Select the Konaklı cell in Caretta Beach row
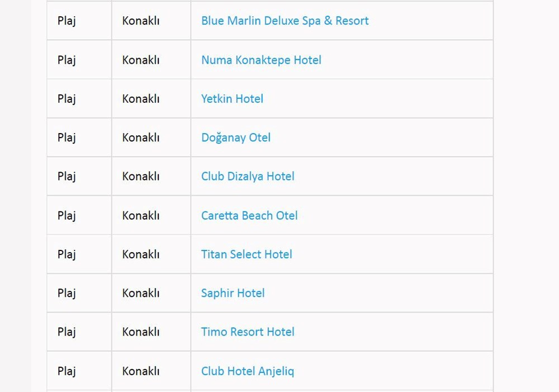559x392 pixels. 141,215
